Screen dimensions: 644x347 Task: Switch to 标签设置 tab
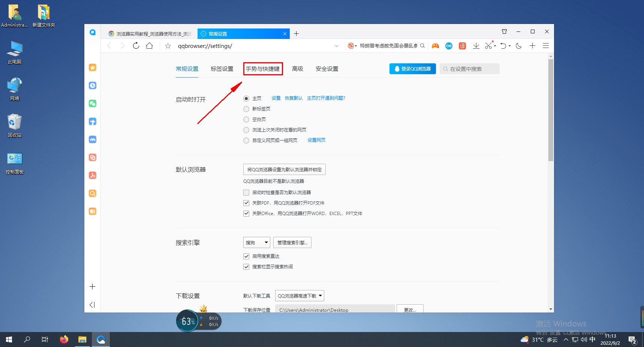click(222, 69)
